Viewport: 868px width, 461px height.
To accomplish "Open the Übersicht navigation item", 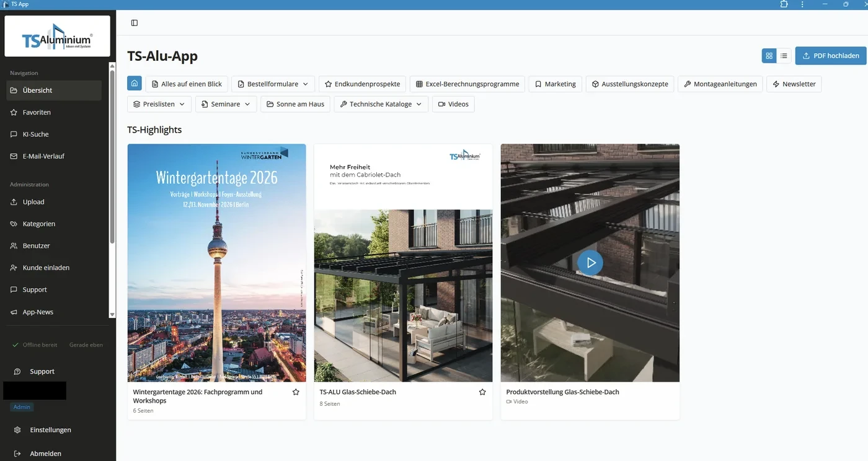I will click(x=54, y=90).
